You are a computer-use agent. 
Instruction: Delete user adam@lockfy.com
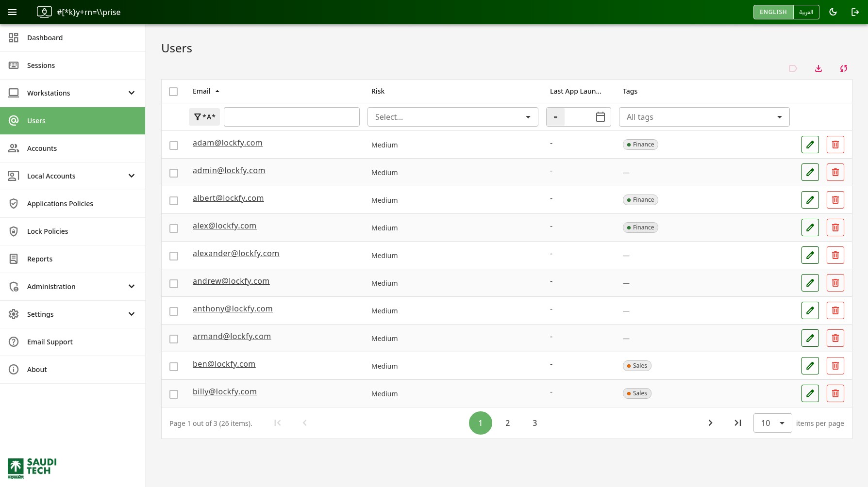pos(835,145)
